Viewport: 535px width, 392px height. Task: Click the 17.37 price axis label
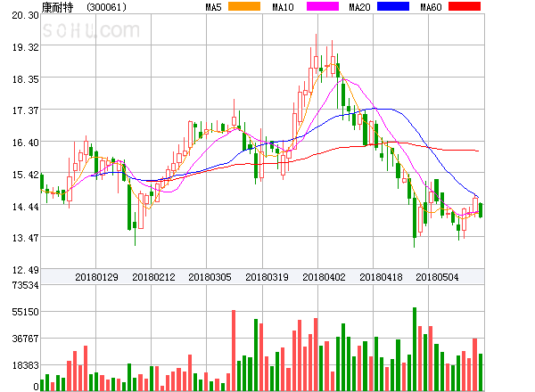(x=26, y=110)
